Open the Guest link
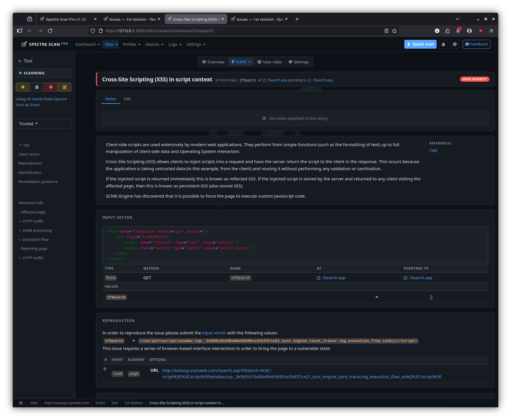511x420 pixels. 35,105
